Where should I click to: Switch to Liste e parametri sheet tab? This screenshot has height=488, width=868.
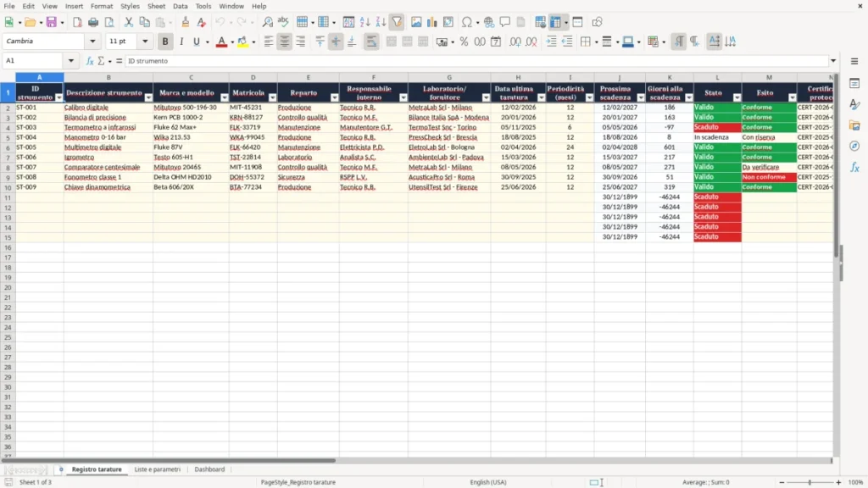pyautogui.click(x=157, y=469)
